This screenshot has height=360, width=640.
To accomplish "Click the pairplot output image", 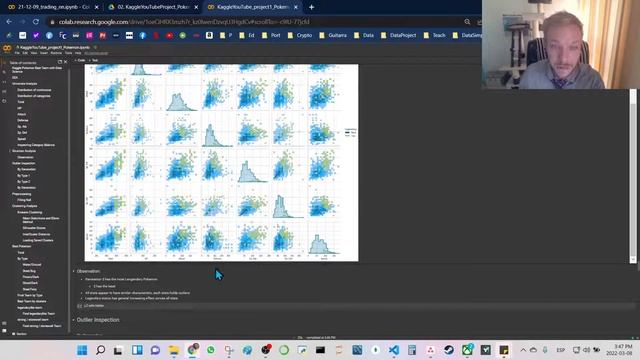I will (221, 162).
